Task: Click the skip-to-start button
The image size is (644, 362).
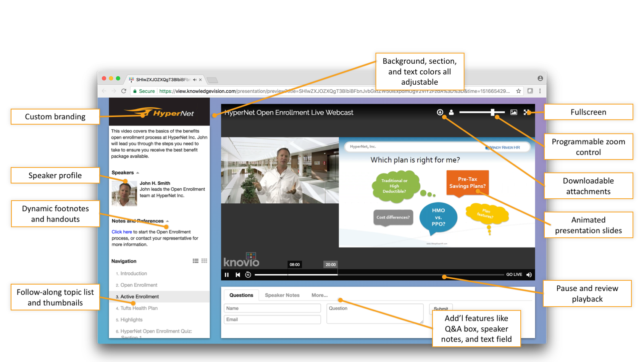Action: tap(238, 275)
